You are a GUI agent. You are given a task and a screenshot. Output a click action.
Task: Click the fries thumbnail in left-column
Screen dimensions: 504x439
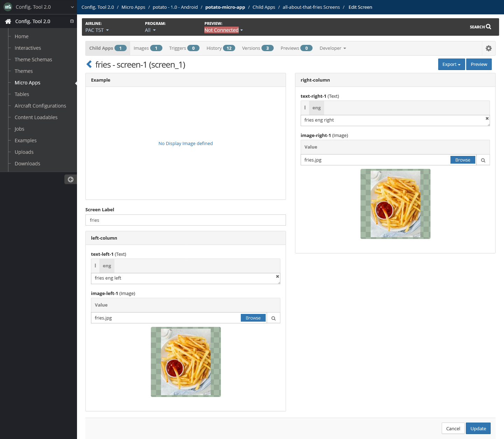(186, 362)
